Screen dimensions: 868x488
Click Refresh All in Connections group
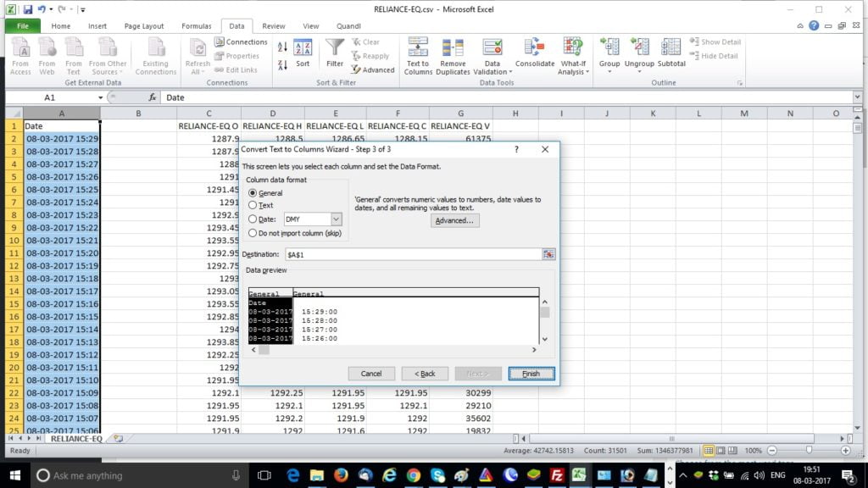point(197,55)
